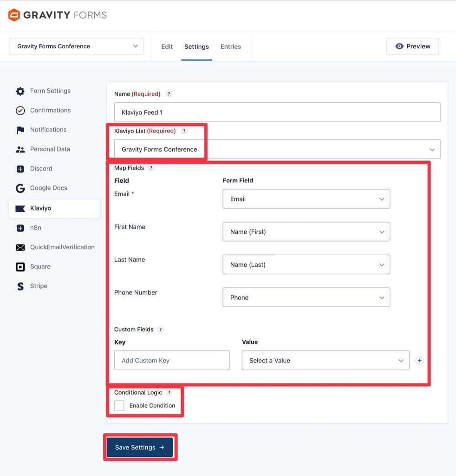This screenshot has height=476, width=456.
Task: Click the eye icon in Preview button
Action: click(399, 46)
